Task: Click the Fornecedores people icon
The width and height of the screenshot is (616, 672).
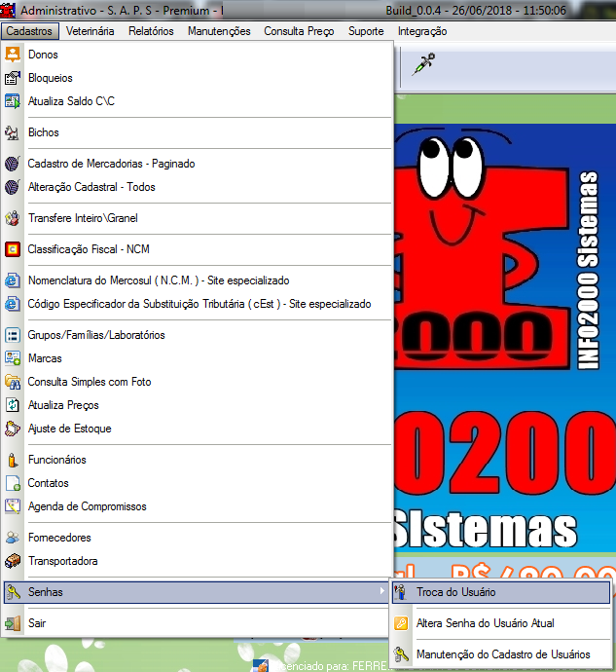Action: pos(13,538)
